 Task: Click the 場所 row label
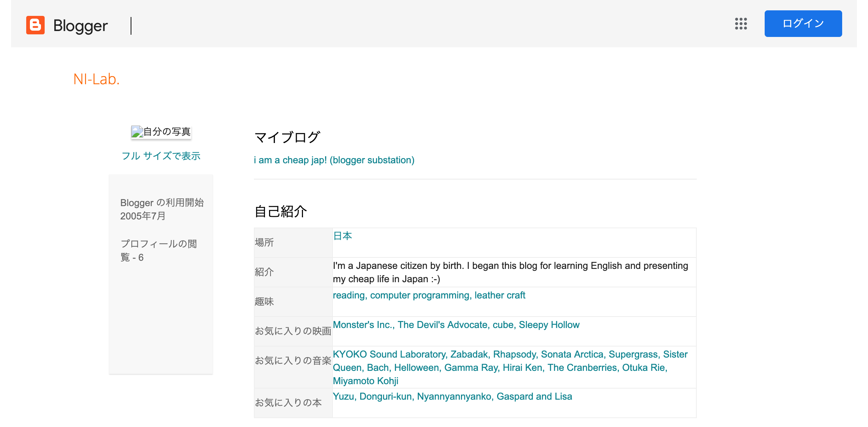click(264, 242)
